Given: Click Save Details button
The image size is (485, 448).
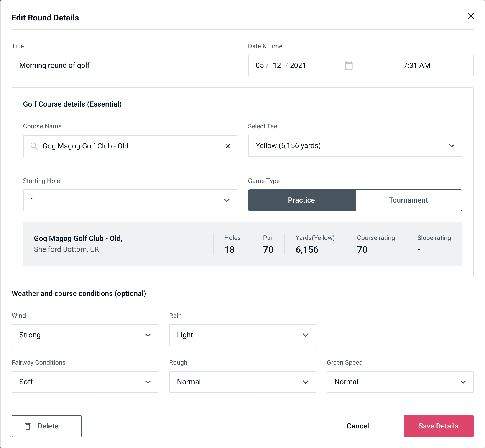Looking at the screenshot, I should coord(438,426).
